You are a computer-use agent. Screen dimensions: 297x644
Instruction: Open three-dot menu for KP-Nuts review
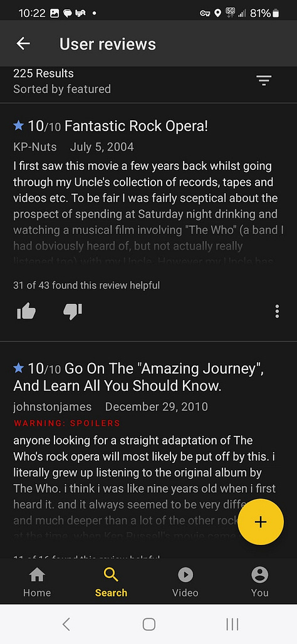pos(278,311)
